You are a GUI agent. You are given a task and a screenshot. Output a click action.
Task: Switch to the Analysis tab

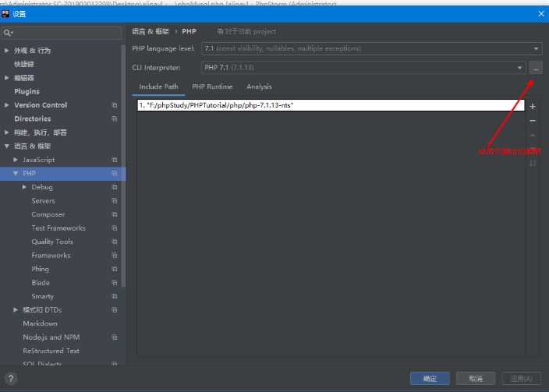tap(259, 87)
